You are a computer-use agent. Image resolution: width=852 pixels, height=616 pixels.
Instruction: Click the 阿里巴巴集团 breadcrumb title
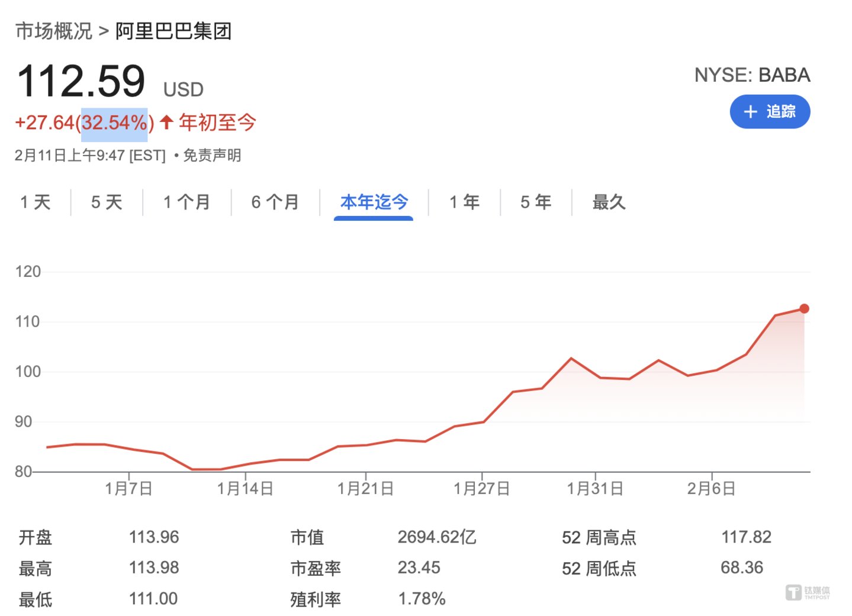point(173,31)
